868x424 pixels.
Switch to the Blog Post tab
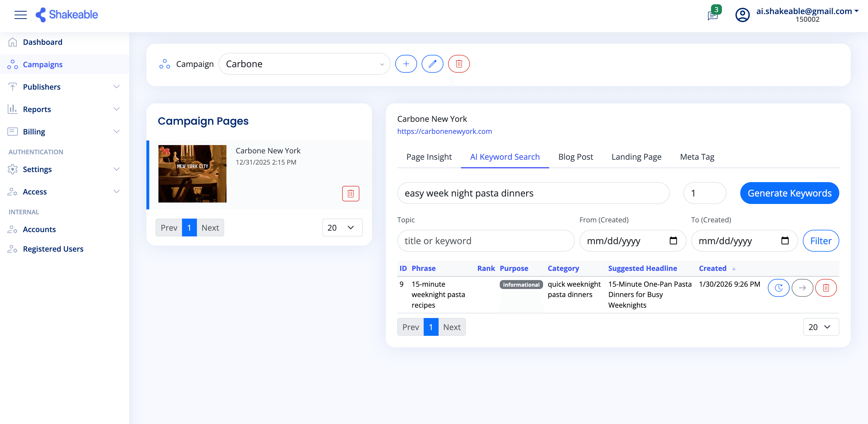tap(575, 157)
